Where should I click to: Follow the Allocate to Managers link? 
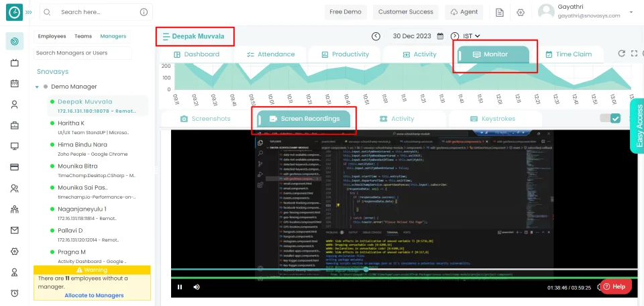94,295
